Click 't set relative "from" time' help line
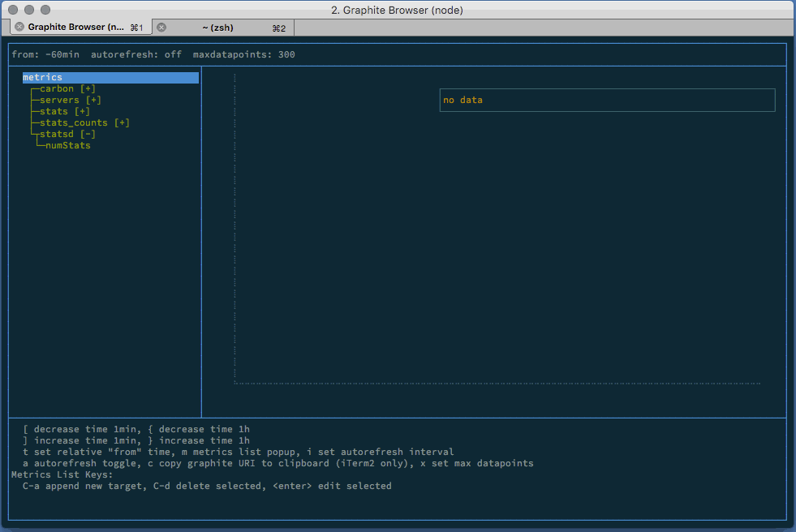This screenshot has width=796, height=532. [x=238, y=452]
